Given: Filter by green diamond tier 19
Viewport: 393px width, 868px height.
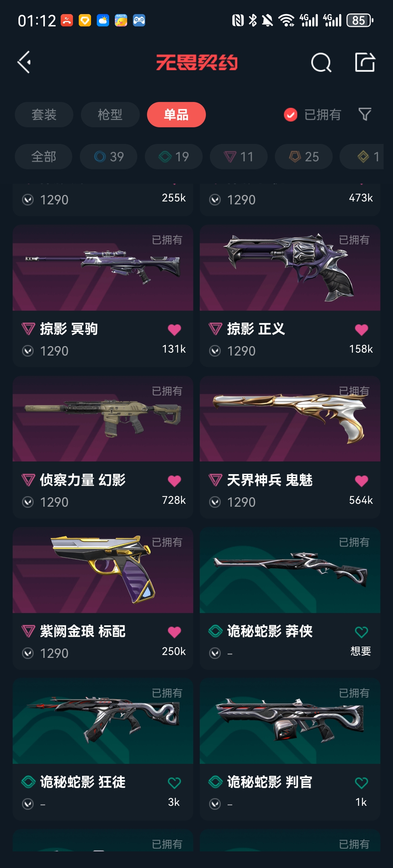Looking at the screenshot, I should (173, 157).
